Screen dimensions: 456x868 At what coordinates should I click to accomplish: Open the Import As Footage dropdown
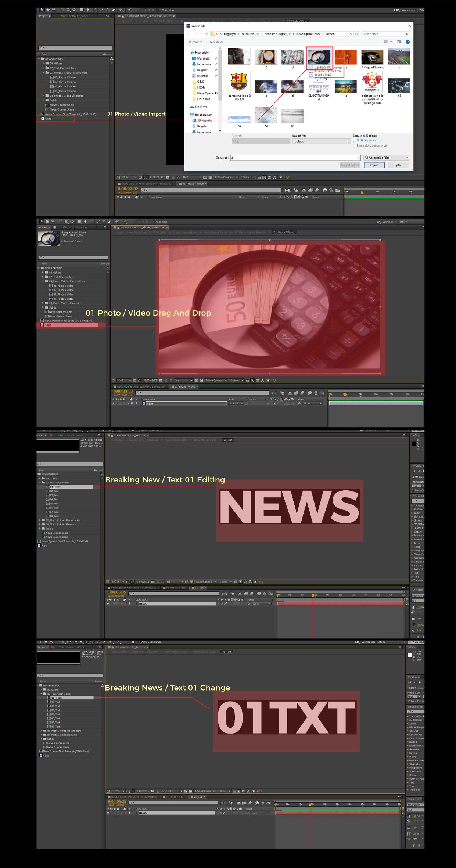click(322, 141)
